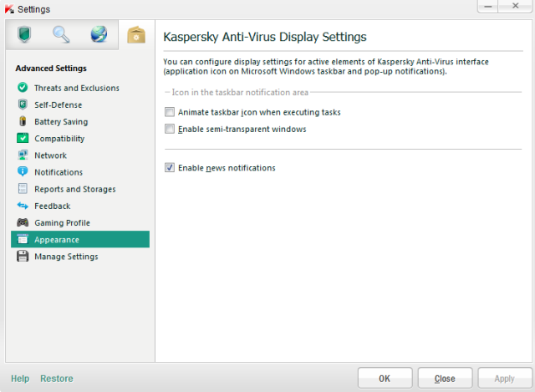Open Notifications settings section

(x=59, y=172)
